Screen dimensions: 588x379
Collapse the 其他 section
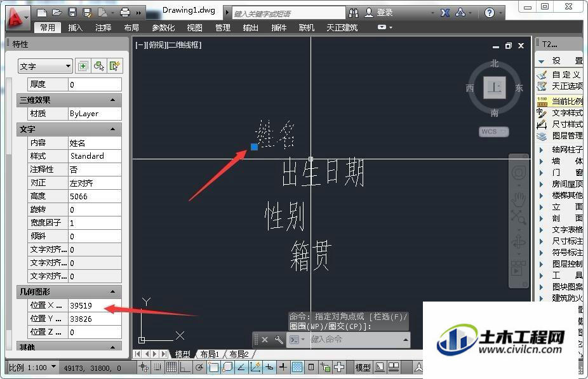tap(112, 347)
